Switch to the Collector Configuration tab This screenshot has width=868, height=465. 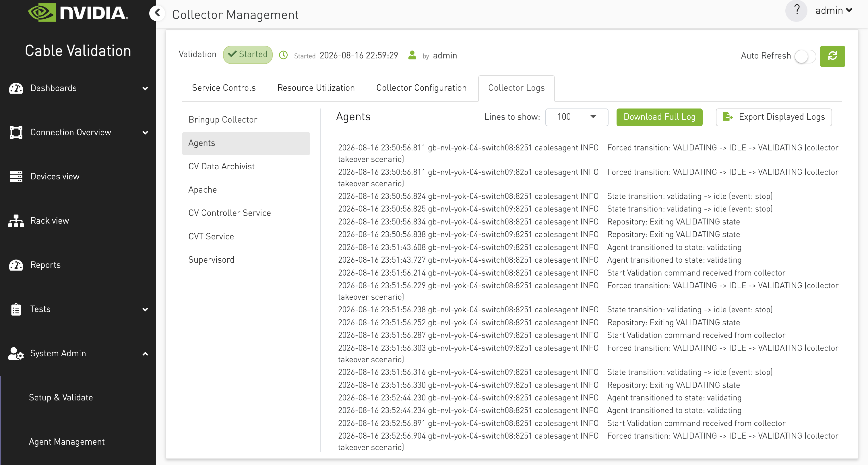[x=421, y=88]
